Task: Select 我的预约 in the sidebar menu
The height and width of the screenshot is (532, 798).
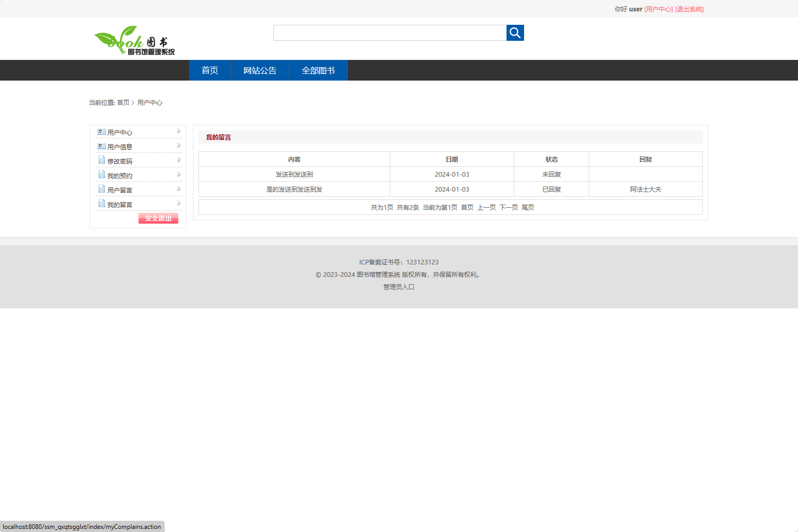Action: tap(120, 176)
